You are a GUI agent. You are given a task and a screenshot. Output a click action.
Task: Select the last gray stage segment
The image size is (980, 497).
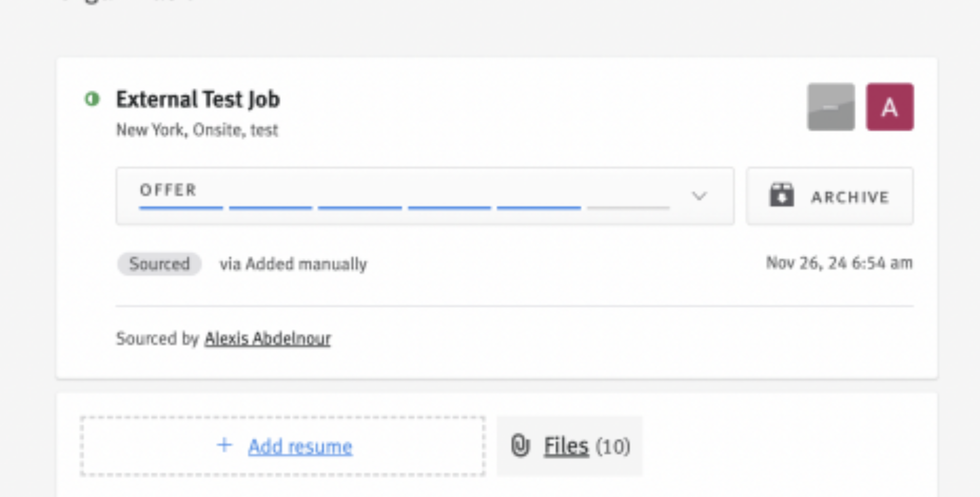[628, 208]
